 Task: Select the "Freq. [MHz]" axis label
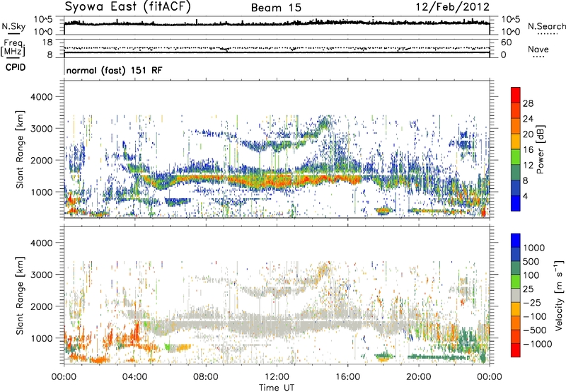point(13,48)
